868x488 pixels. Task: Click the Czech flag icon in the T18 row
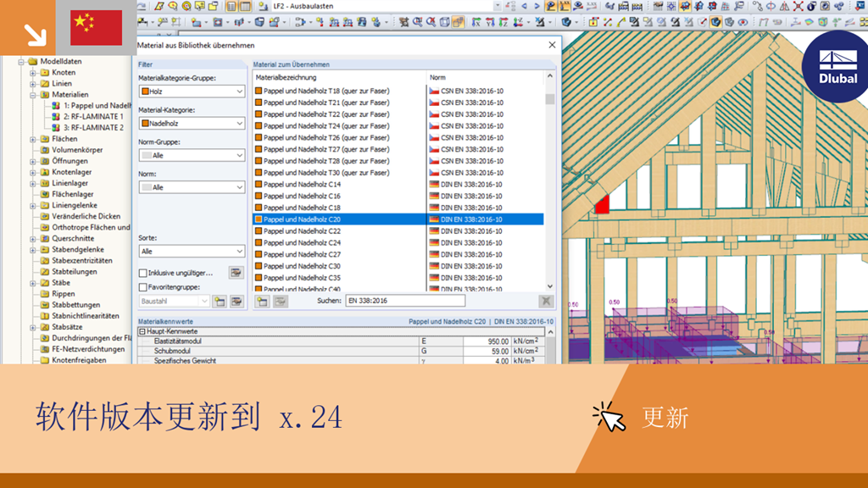[x=434, y=91]
